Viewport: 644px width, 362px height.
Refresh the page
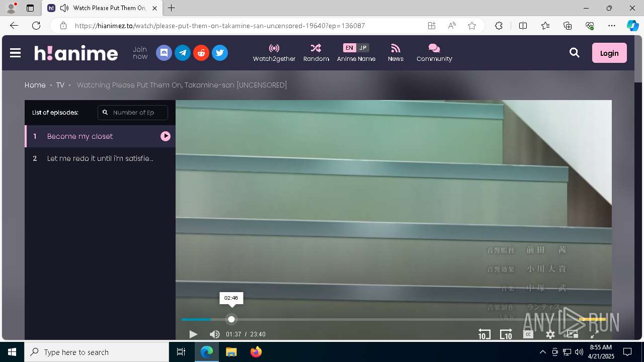click(36, 26)
